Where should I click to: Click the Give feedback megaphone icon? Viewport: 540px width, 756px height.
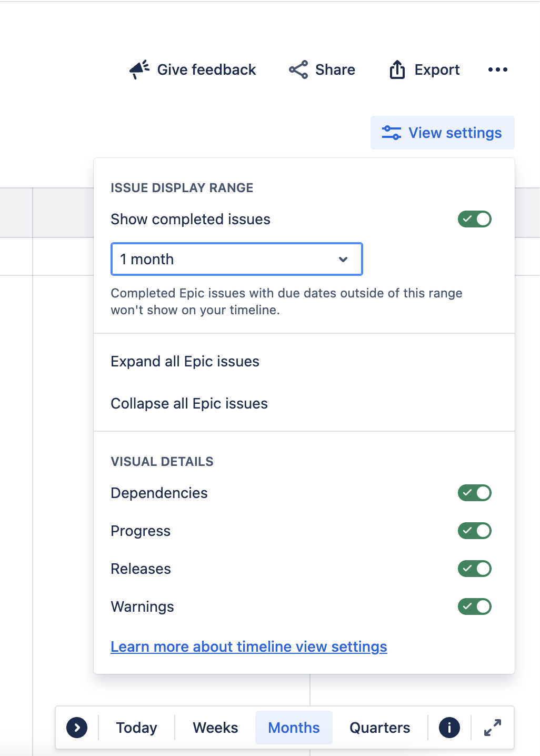click(x=139, y=69)
